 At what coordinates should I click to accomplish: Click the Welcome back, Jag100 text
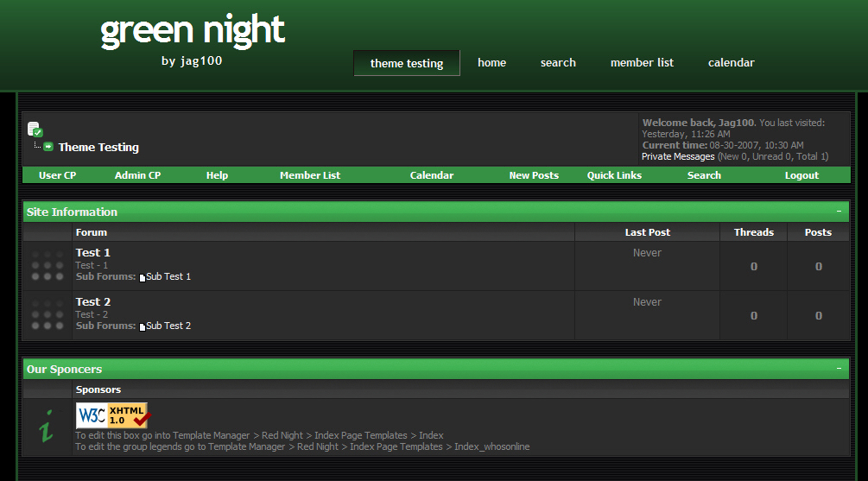coord(699,123)
